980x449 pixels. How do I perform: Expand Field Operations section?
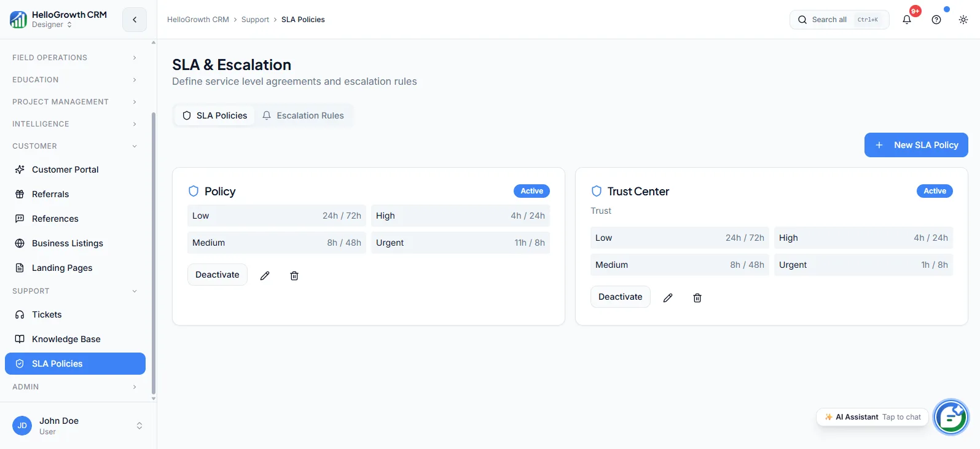[x=75, y=58]
